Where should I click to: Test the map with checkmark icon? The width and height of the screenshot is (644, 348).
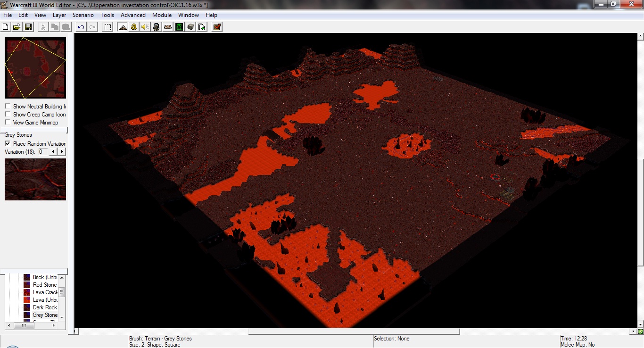click(217, 27)
